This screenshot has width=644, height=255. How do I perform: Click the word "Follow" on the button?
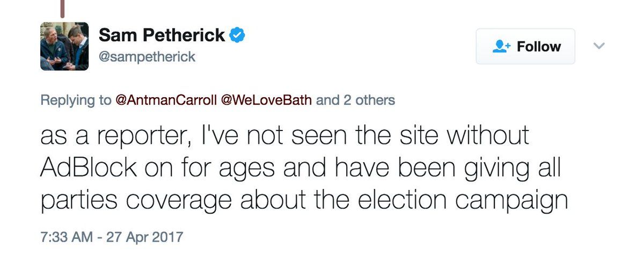(x=539, y=47)
